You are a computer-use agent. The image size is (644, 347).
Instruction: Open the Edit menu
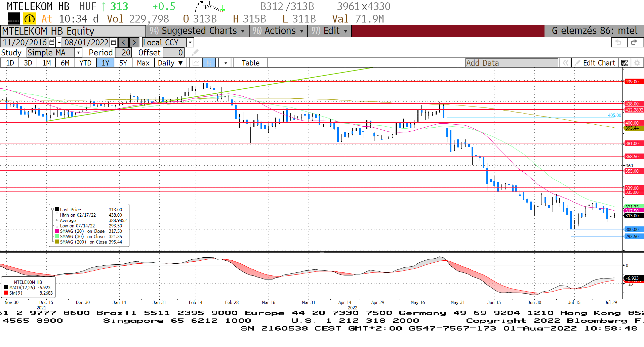[329, 31]
